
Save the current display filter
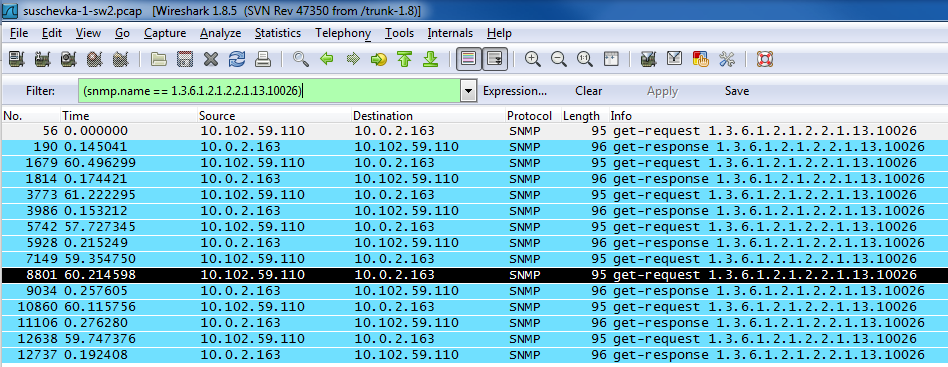[x=736, y=91]
